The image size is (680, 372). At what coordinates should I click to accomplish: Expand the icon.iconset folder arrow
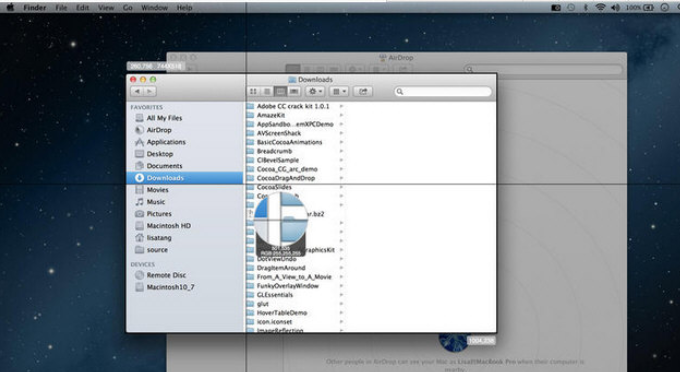[x=341, y=322]
